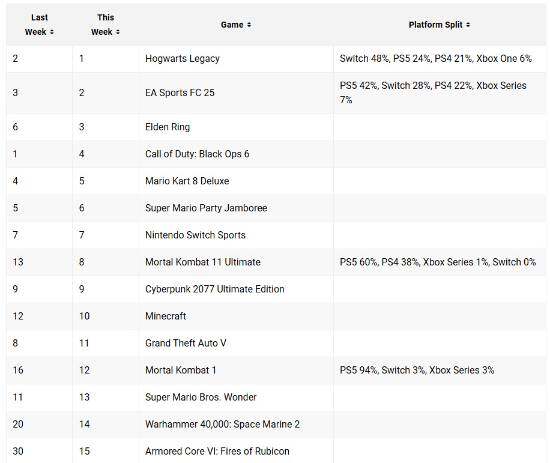Select the This Week column header

106,25
